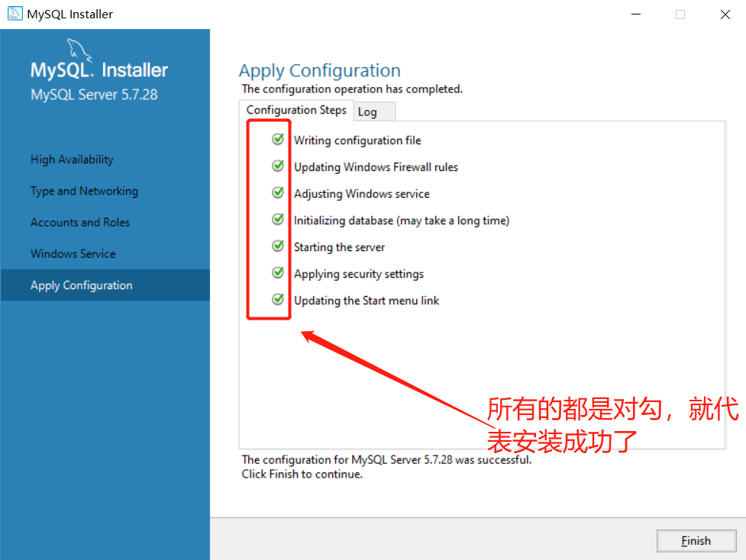Click the 'Apply Configuration' page heading
Screen dimensions: 746x560
tap(320, 71)
